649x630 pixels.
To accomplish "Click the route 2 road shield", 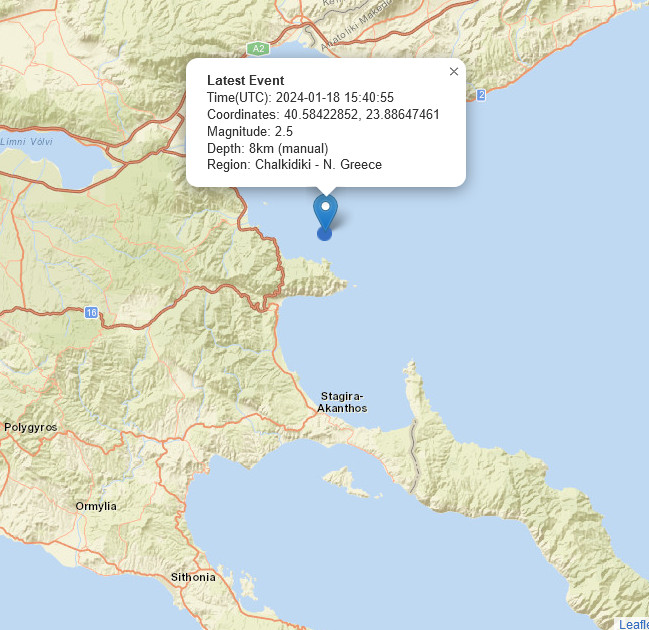I will click(x=481, y=95).
